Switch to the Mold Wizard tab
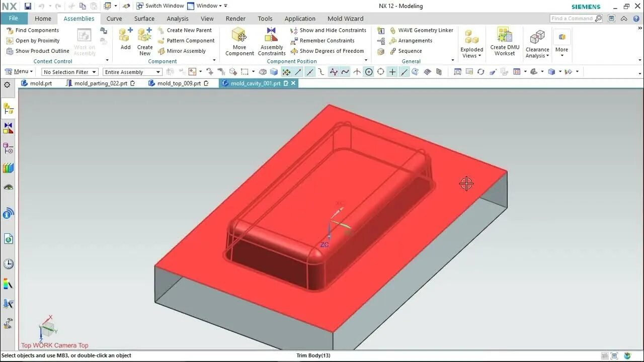This screenshot has width=644, height=362. pyautogui.click(x=345, y=19)
